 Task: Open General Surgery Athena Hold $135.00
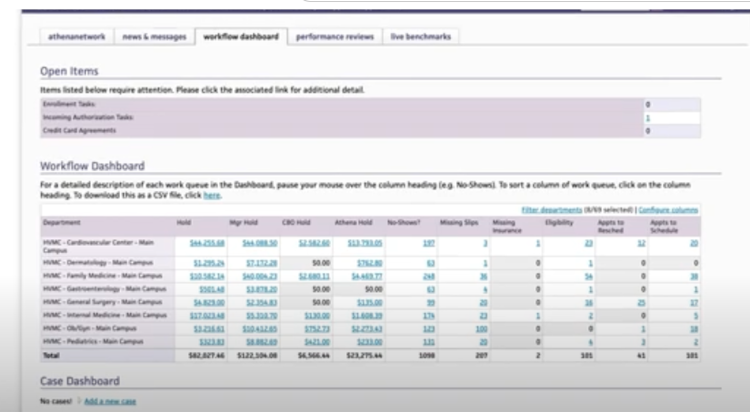[x=370, y=302]
